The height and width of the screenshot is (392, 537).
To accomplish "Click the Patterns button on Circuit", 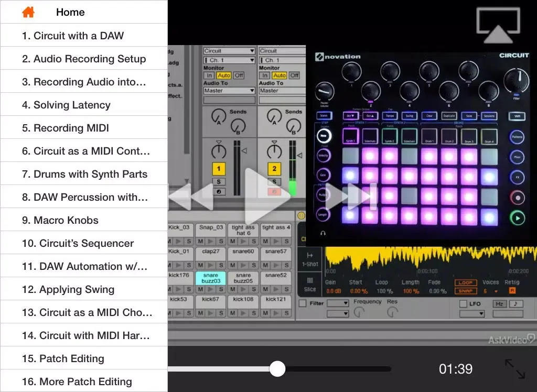I will click(x=517, y=137).
